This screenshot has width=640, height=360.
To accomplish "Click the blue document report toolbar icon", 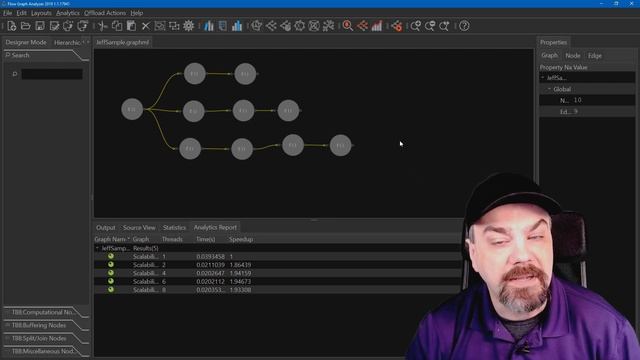I will [x=223, y=26].
